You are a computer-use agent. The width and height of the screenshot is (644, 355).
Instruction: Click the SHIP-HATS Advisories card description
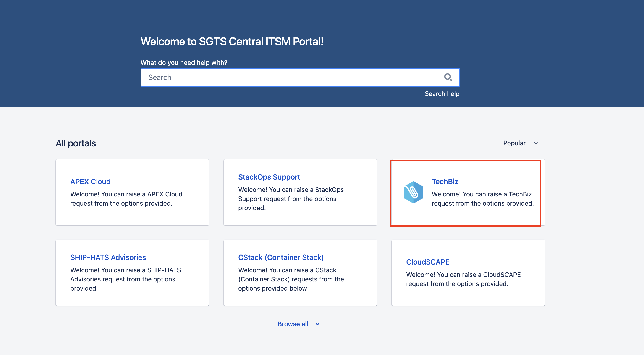point(125,279)
